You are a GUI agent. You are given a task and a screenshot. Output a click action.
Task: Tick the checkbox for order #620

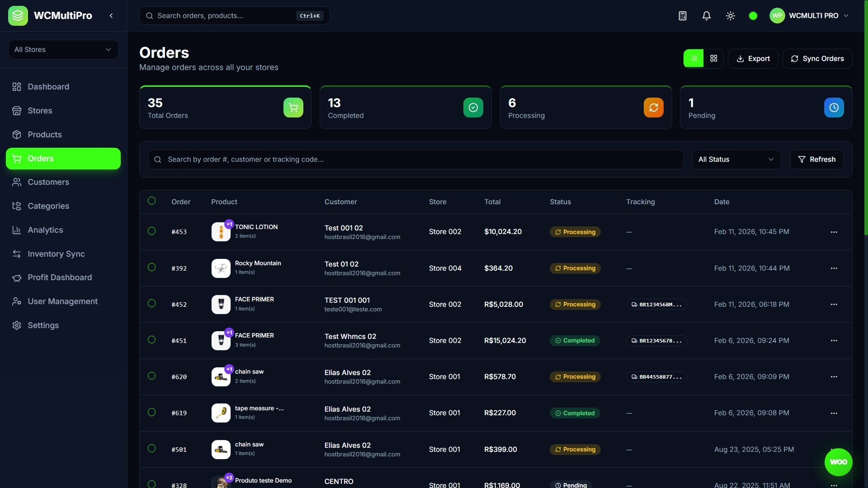(x=152, y=376)
